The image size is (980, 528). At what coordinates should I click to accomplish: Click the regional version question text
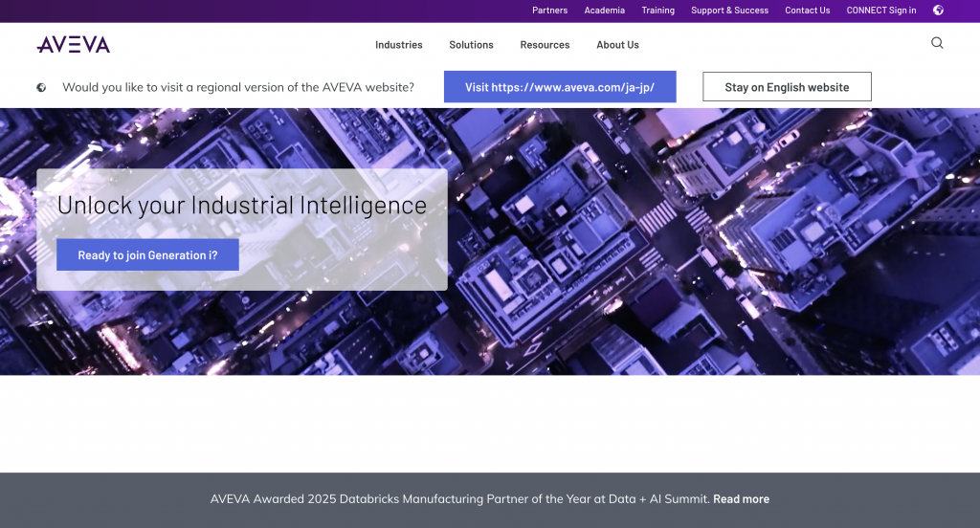pos(238,87)
